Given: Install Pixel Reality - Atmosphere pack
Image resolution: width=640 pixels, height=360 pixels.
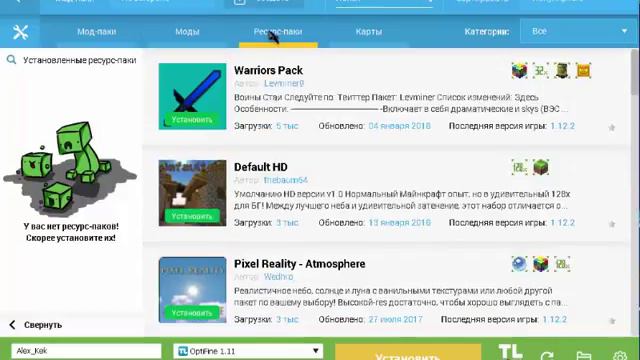Looking at the screenshot, I should (x=192, y=313).
